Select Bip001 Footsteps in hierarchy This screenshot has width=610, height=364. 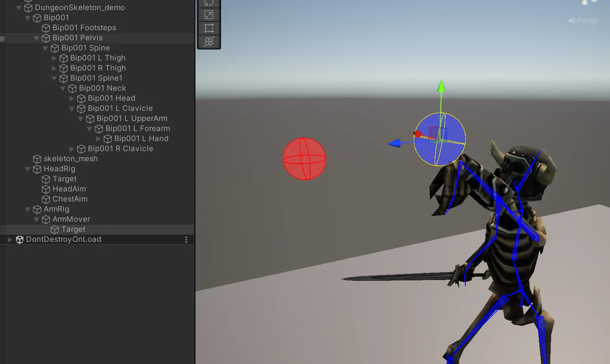click(x=84, y=28)
